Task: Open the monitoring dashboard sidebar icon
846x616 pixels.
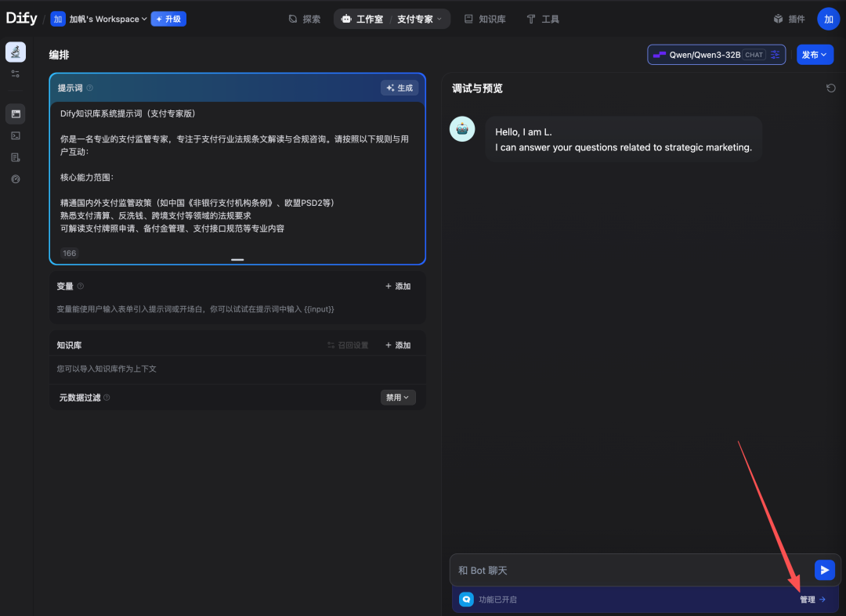Action: [x=16, y=179]
